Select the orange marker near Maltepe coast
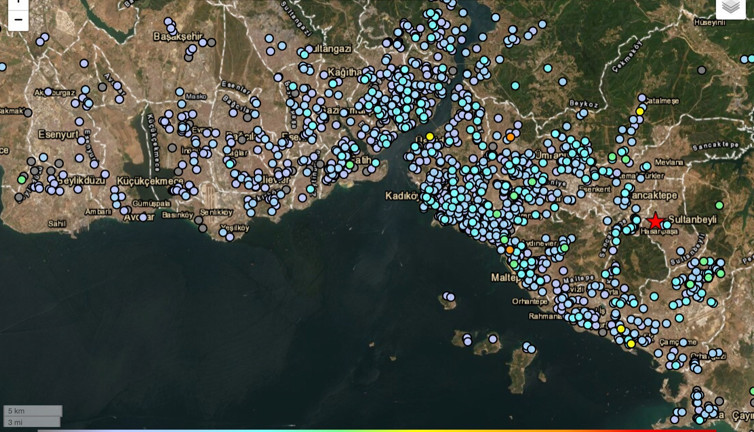Screen dimensions: 754x432 [x=509, y=250]
